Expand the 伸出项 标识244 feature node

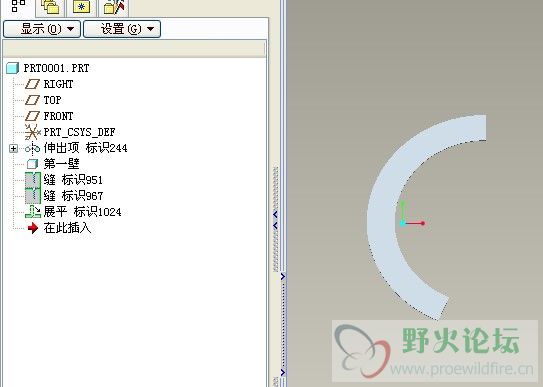coord(14,148)
